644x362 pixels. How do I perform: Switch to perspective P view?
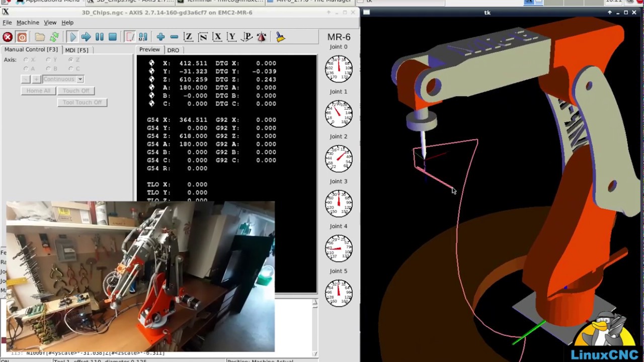point(247,37)
